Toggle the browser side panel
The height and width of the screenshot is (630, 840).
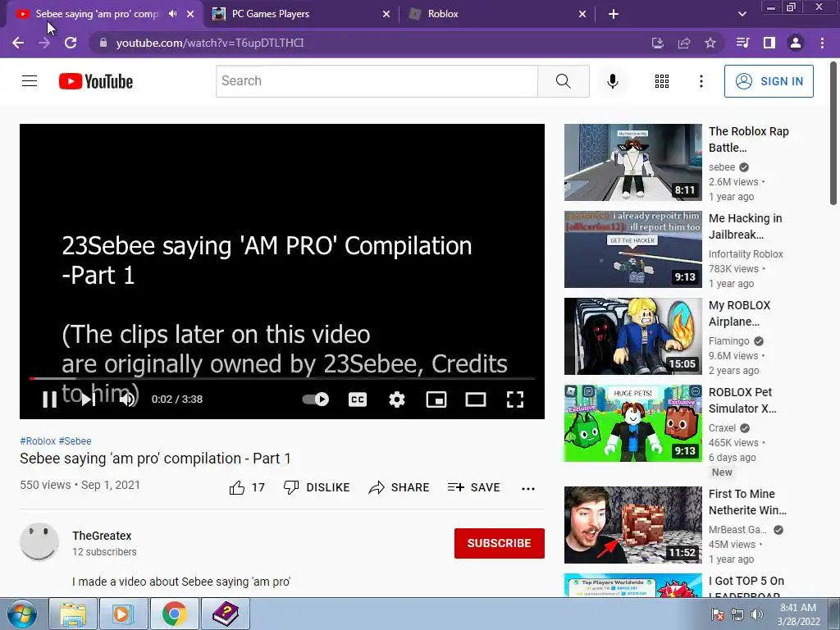pos(769,43)
